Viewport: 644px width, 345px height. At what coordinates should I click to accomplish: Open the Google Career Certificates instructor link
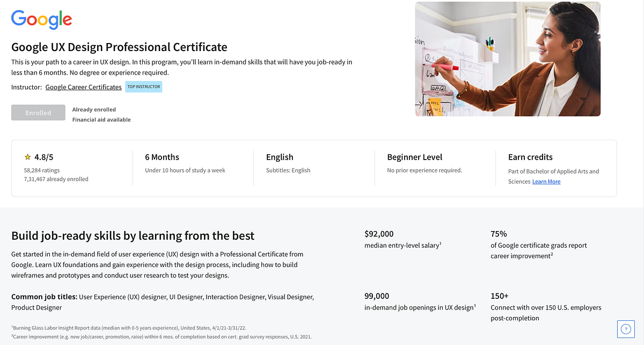83,87
